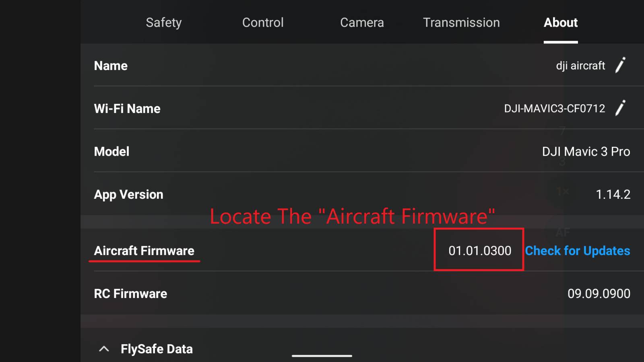This screenshot has height=362, width=644.
Task: Tap the aircraft firmware version 01.01.0300
Action: pos(480,251)
